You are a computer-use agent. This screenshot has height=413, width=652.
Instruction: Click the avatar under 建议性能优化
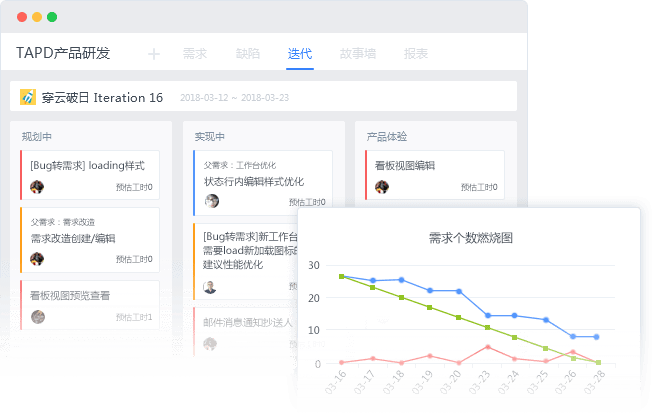click(x=210, y=287)
